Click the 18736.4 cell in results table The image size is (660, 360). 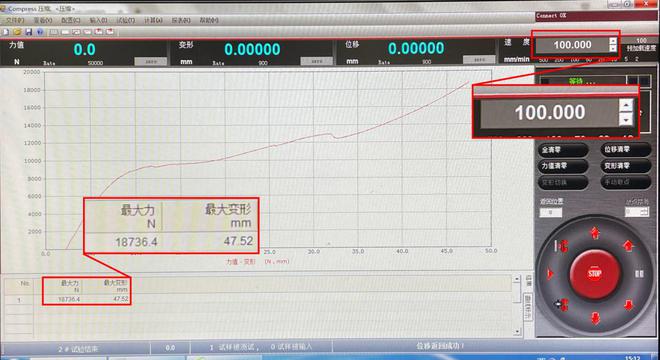[x=69, y=299]
